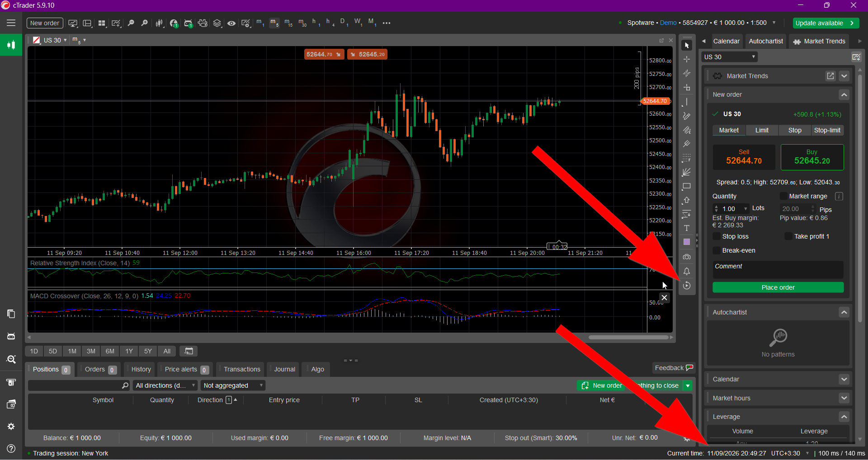Open the All directions filter dropdown
The image size is (868, 460).
point(165,385)
